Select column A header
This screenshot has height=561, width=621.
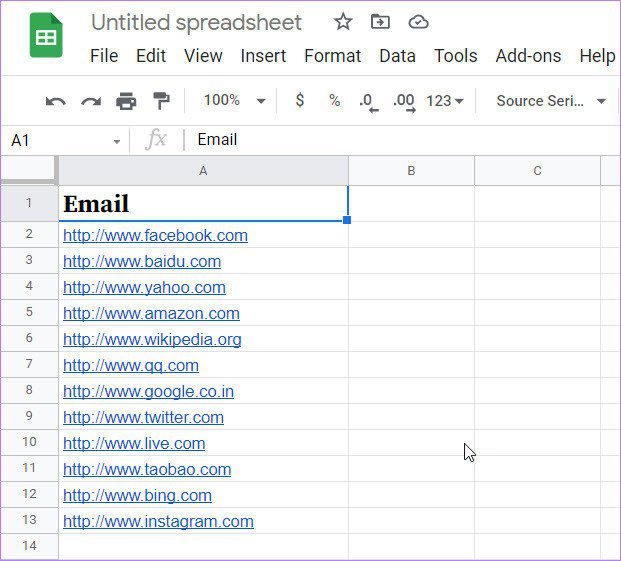click(203, 171)
